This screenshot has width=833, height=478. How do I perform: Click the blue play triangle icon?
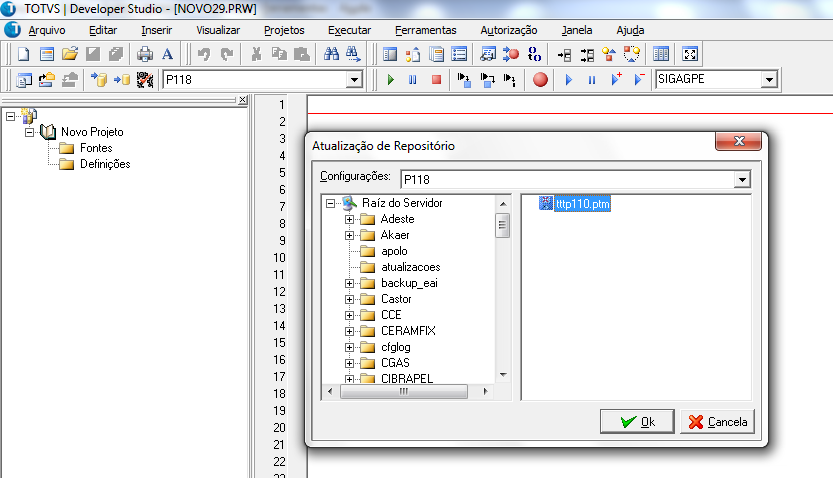pyautogui.click(x=569, y=80)
